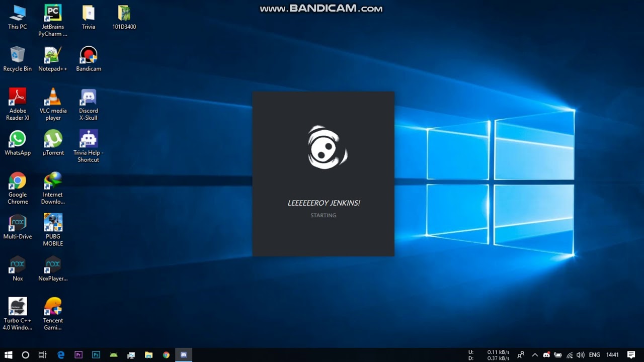Click the Discord splash logo

328,147
